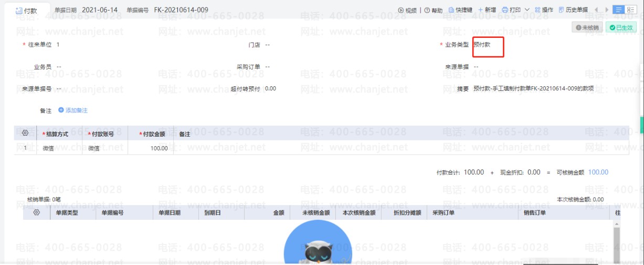
Task: Click the 本次核销金额 0.00 label
Action: pos(580,200)
